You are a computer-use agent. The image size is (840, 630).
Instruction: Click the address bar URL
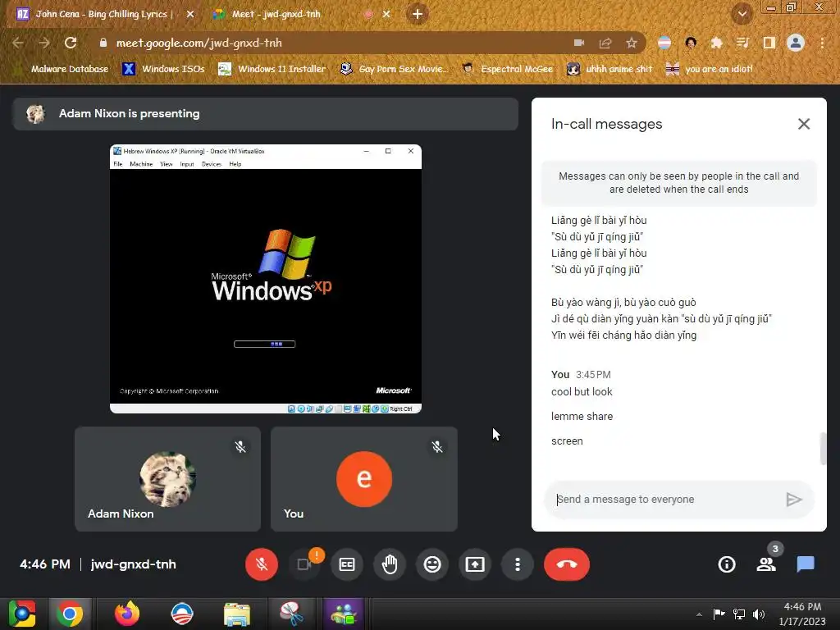tap(199, 43)
